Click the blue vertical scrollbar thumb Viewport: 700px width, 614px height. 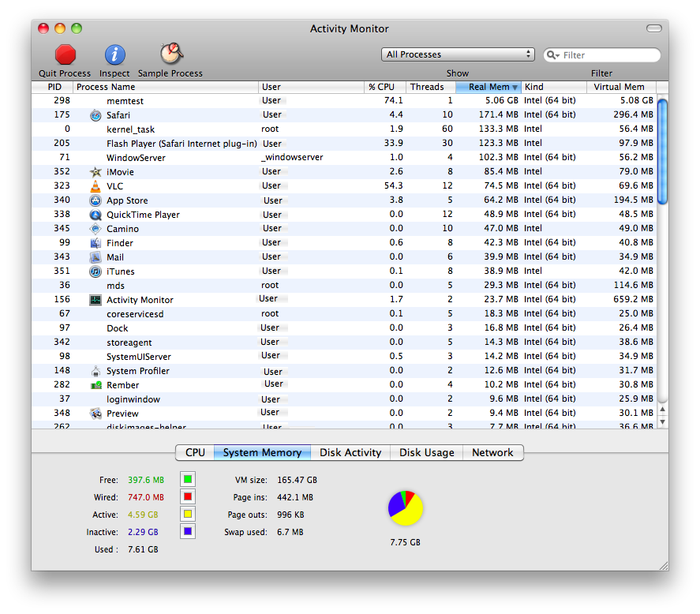(663, 152)
